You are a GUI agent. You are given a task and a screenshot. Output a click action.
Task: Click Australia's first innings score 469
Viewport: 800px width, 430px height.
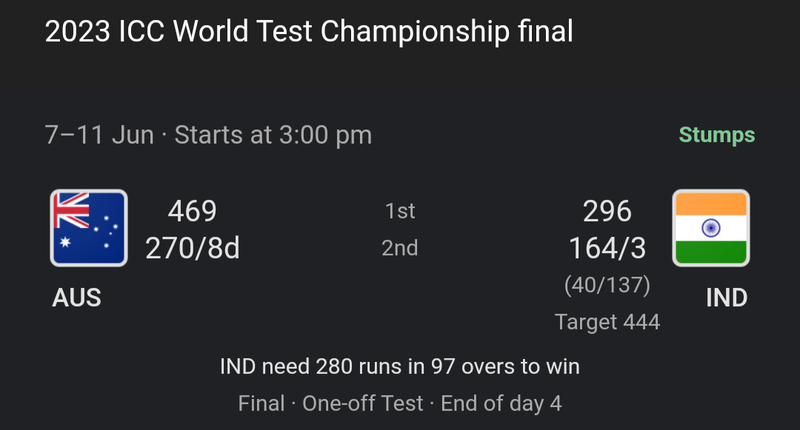(192, 211)
